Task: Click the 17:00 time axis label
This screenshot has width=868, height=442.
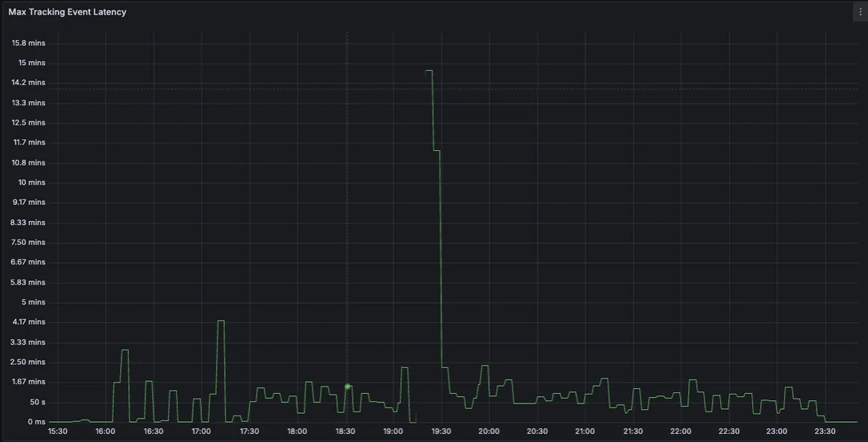Action: click(x=201, y=432)
